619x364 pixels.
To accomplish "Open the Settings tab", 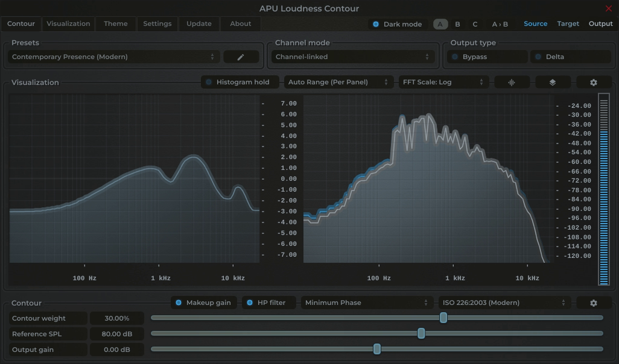I will [157, 24].
